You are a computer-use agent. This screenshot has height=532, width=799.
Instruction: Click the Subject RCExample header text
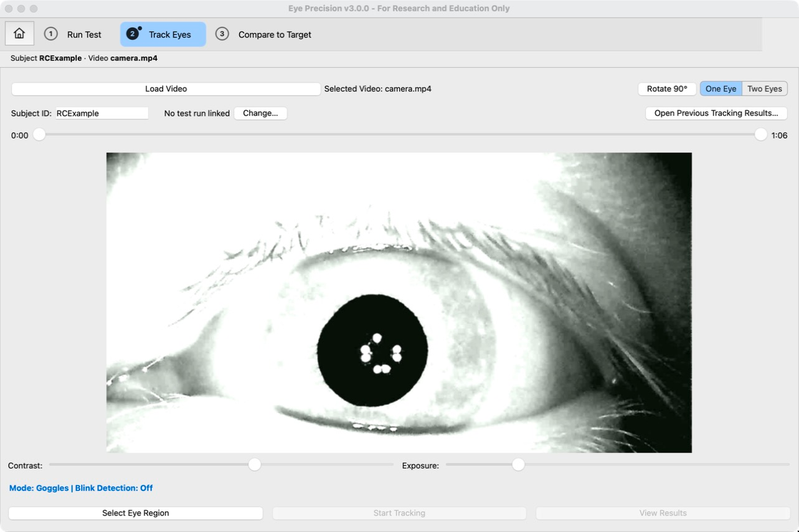coord(46,58)
